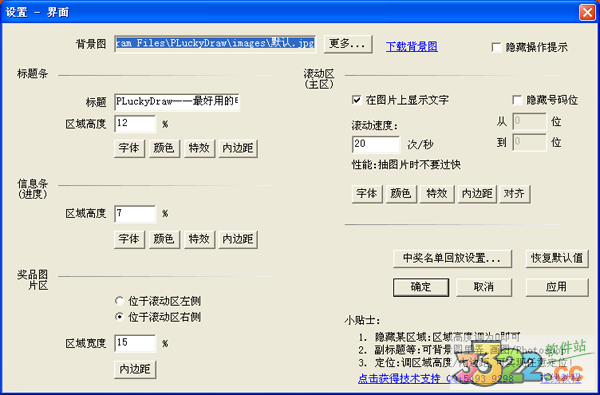
Task: Open 特效 options for the info bar
Action: [199, 239]
